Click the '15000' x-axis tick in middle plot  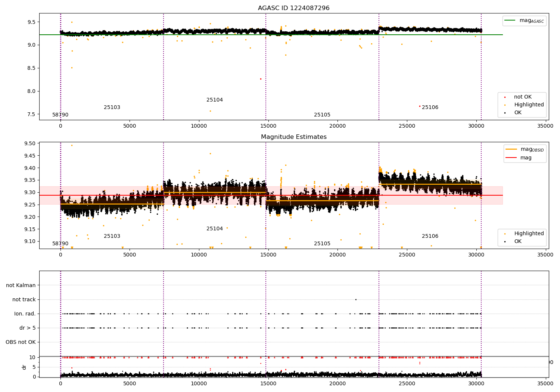(268, 255)
